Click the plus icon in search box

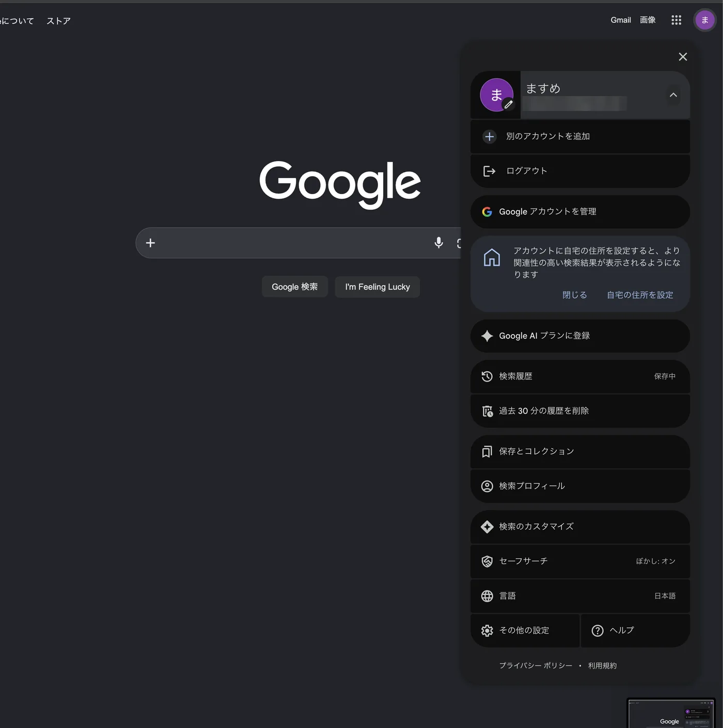tap(150, 243)
